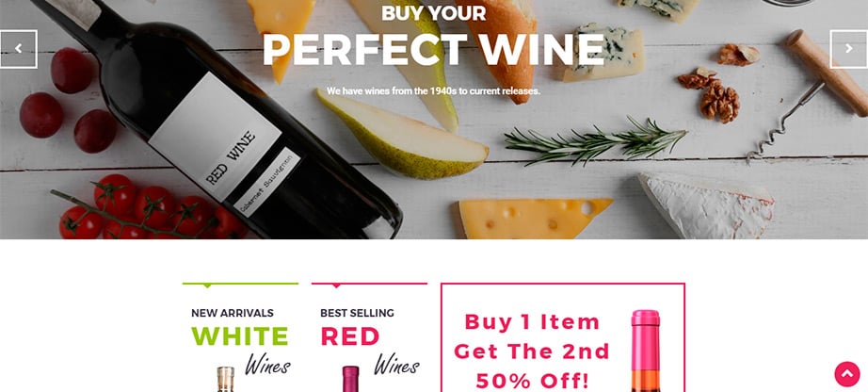Click the 50% Off! promo text
Viewport: 868px width, 392px height.
(532, 381)
